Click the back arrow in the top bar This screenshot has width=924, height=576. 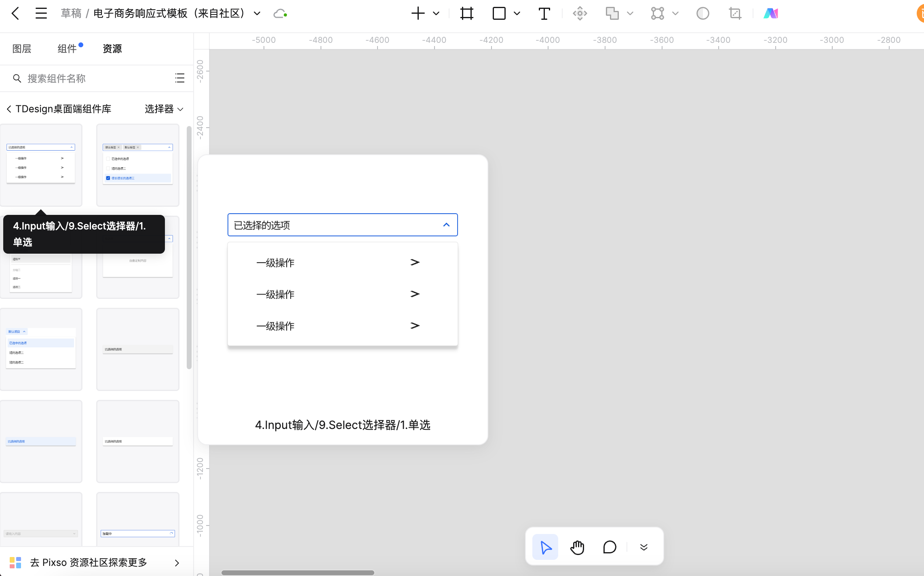pyautogui.click(x=15, y=13)
